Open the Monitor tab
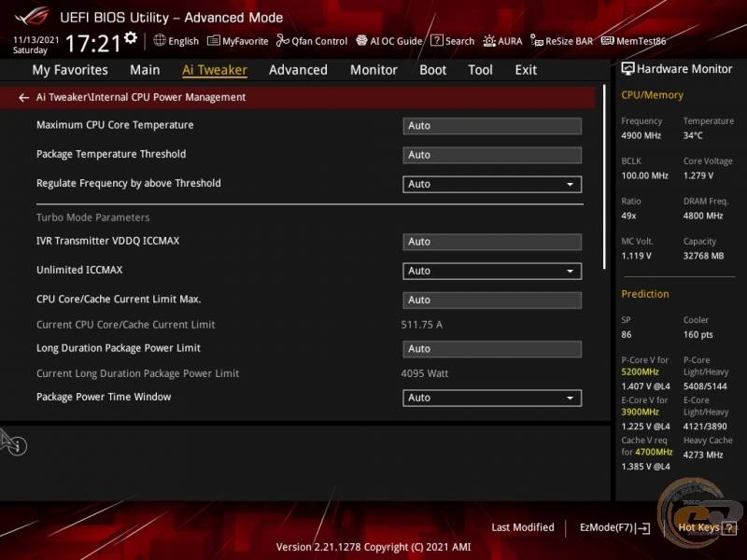Viewport: 747px width, 560px height. pos(373,70)
